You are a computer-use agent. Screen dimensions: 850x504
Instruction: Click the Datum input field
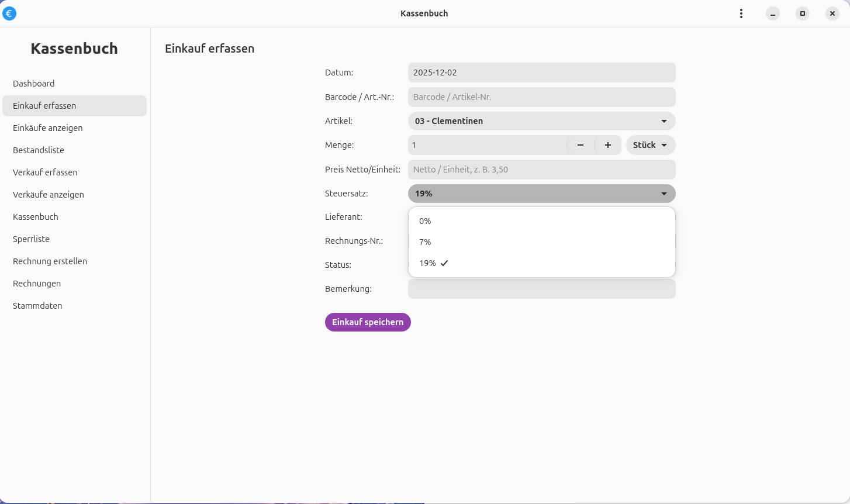click(541, 73)
